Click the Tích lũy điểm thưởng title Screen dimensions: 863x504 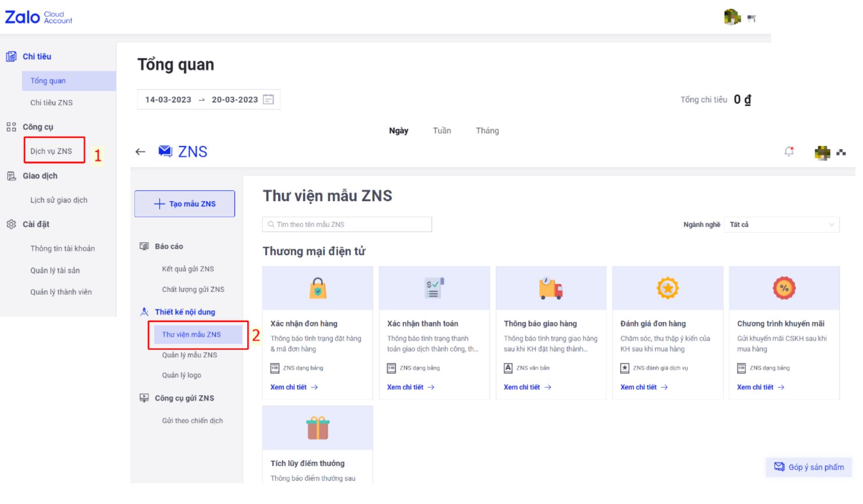click(307, 463)
